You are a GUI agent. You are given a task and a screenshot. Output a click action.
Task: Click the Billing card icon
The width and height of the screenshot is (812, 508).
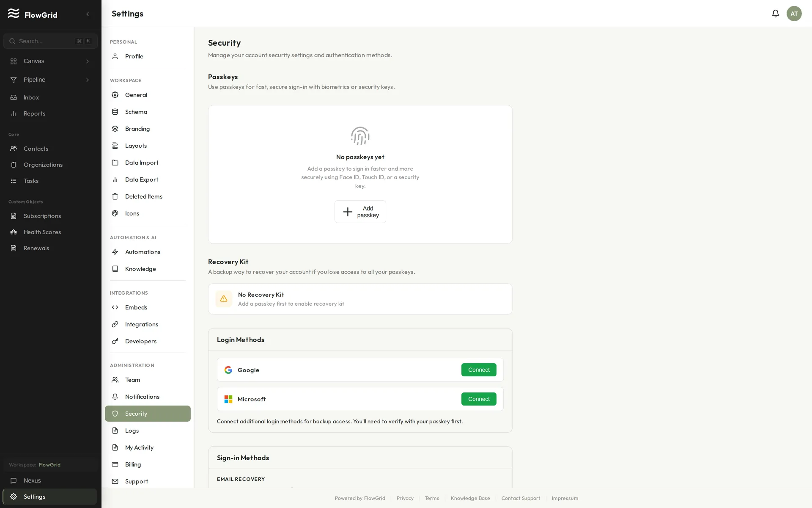click(115, 464)
